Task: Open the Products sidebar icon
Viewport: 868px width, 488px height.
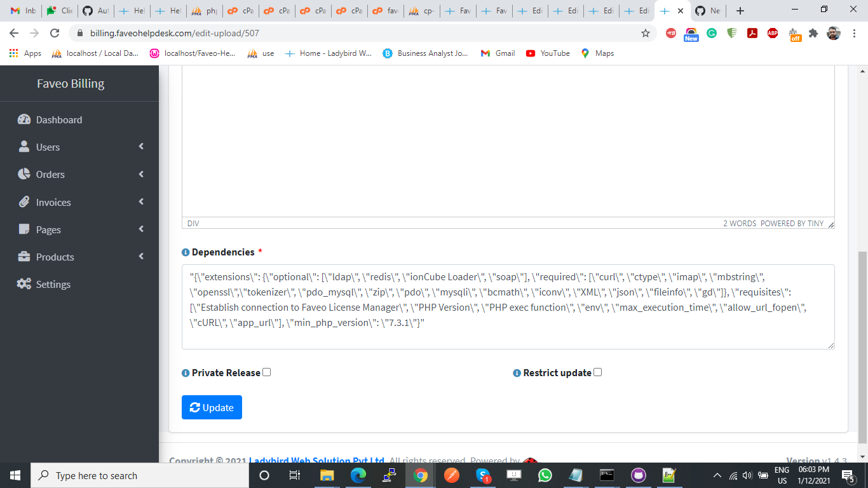Action: [x=24, y=257]
